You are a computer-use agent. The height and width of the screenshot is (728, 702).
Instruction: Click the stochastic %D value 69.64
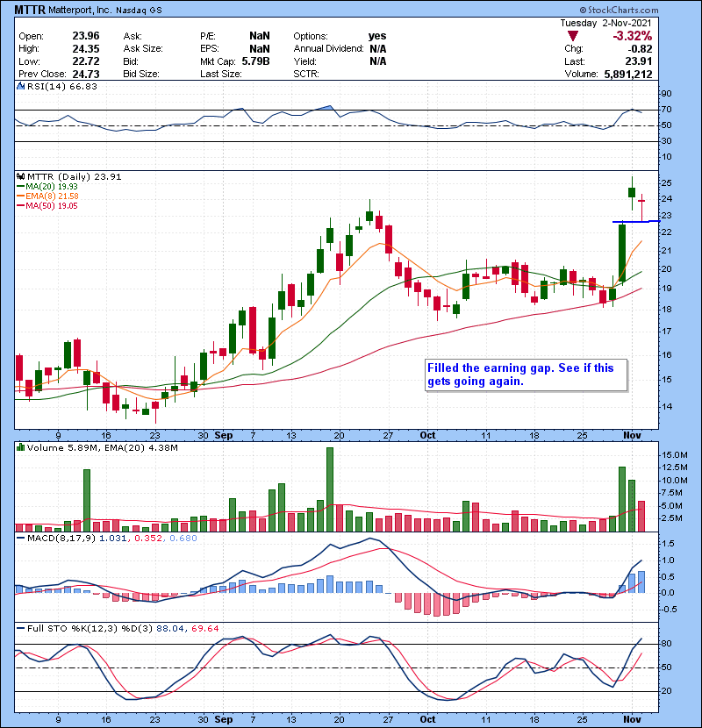click(x=204, y=629)
